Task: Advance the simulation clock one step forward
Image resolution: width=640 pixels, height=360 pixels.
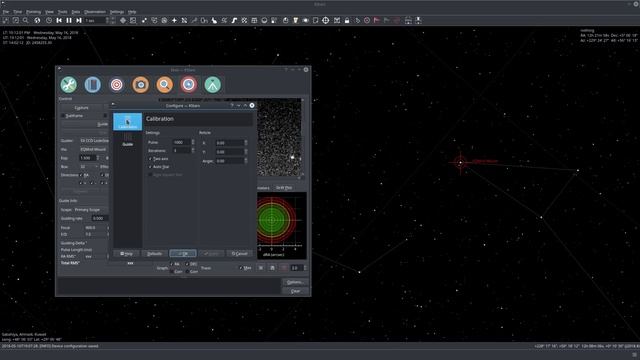Action: pyautogui.click(x=79, y=20)
